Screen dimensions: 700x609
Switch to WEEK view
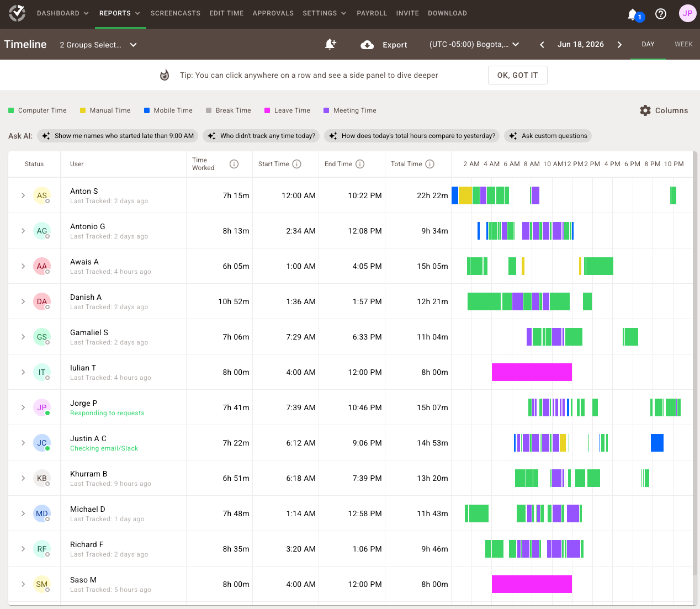(x=683, y=44)
